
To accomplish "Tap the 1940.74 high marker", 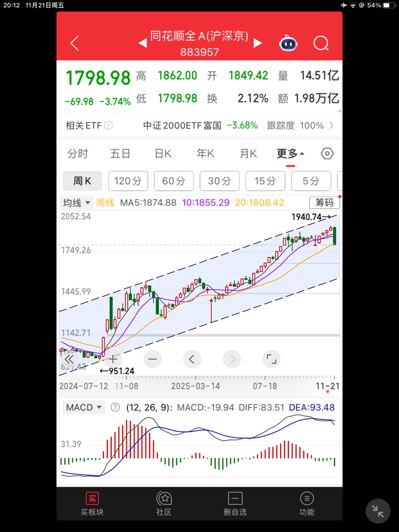I will [x=312, y=217].
